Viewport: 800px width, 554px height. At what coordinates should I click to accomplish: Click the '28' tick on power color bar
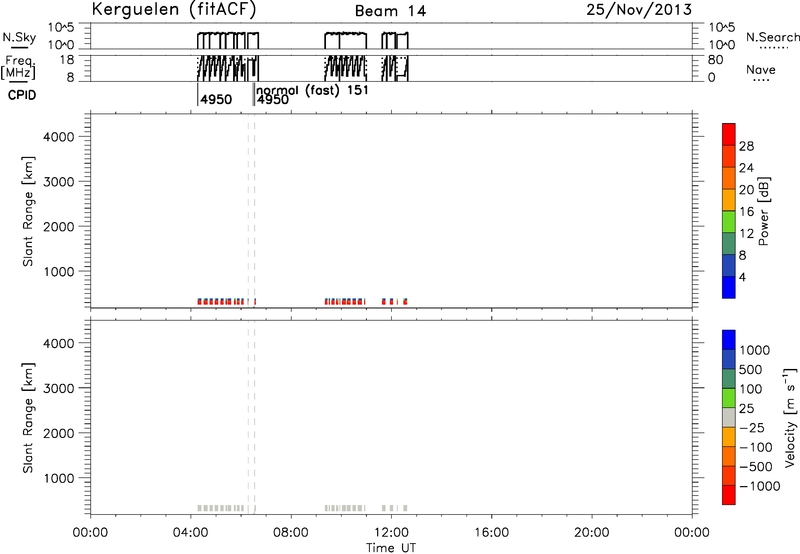(x=746, y=146)
